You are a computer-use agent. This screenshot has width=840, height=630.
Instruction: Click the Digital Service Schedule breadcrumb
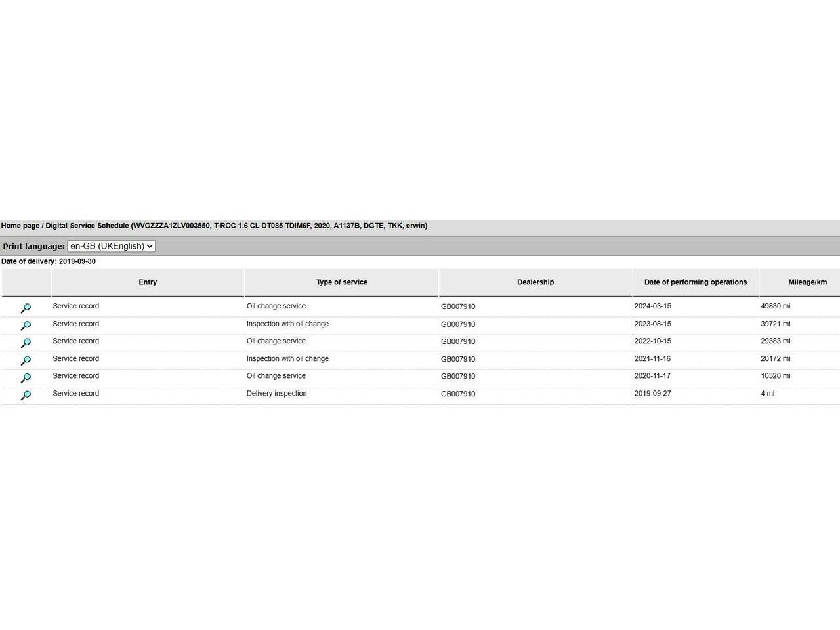pos(87,226)
